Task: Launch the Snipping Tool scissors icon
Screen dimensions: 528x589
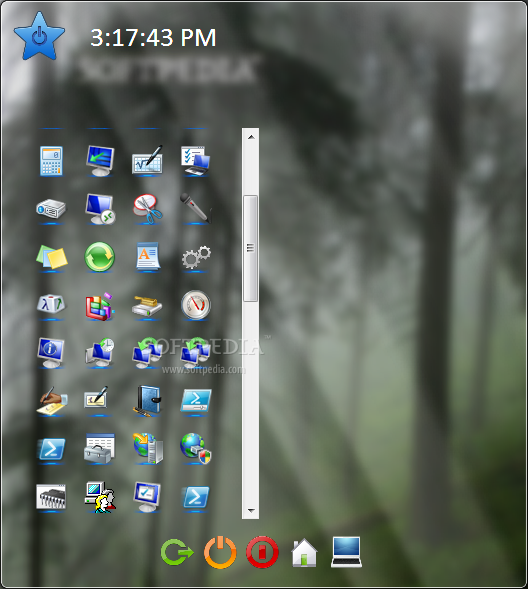Action: click(x=148, y=209)
